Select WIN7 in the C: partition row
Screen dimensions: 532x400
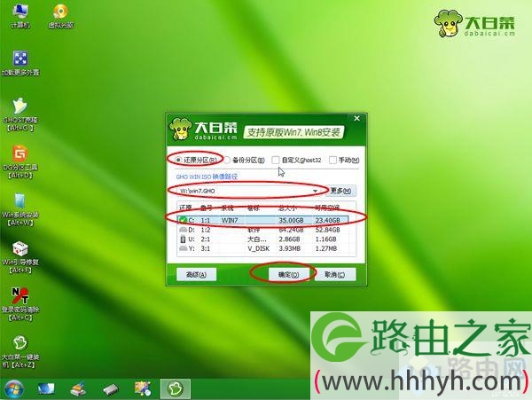pos(230,220)
